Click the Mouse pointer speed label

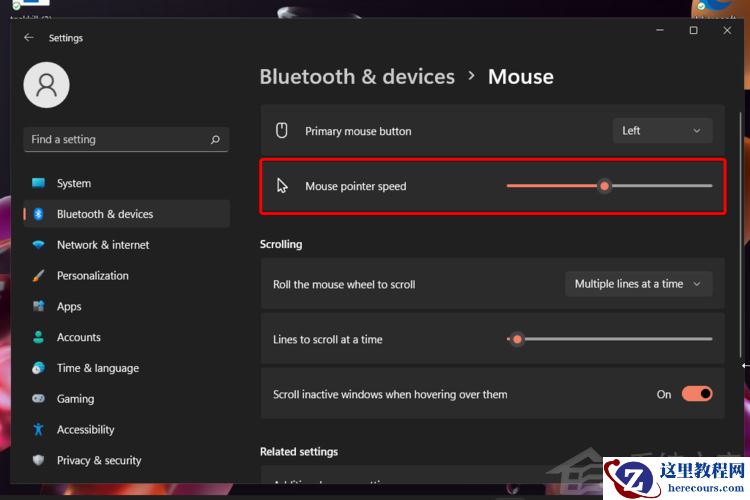pos(355,186)
